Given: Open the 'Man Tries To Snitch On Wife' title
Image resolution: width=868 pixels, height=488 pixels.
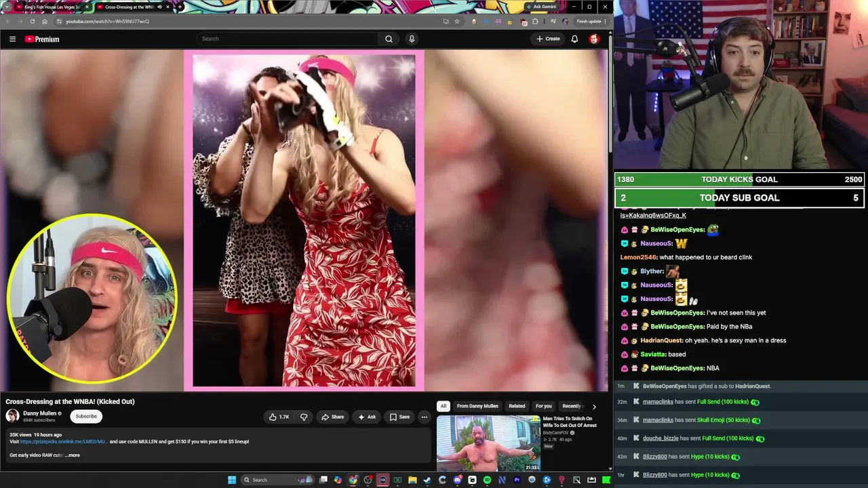Looking at the screenshot, I should coord(570,422).
